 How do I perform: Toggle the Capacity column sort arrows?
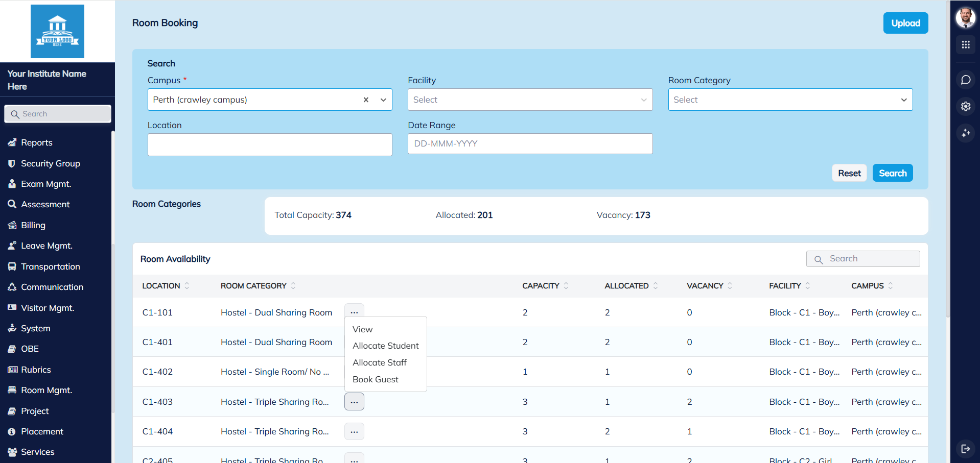tap(566, 286)
